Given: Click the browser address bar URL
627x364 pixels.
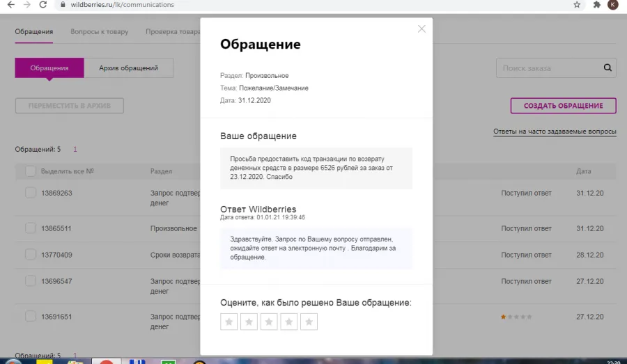Looking at the screenshot, I should pos(123,5).
